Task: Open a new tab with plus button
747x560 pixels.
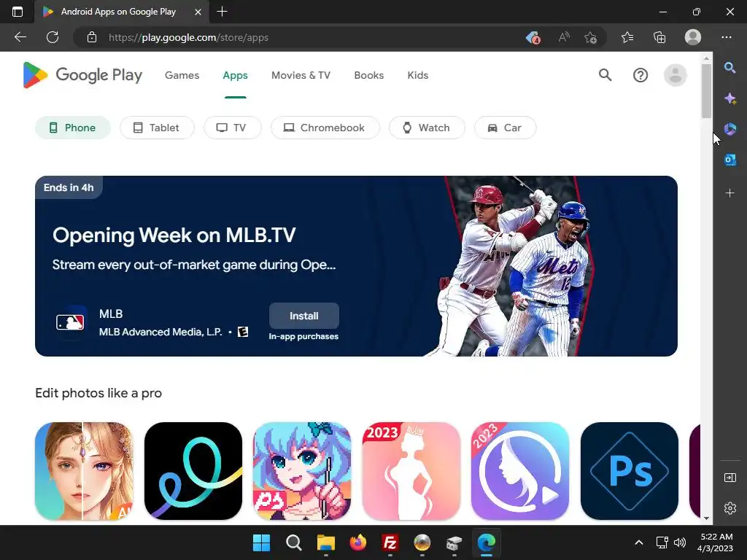Action: tap(222, 12)
